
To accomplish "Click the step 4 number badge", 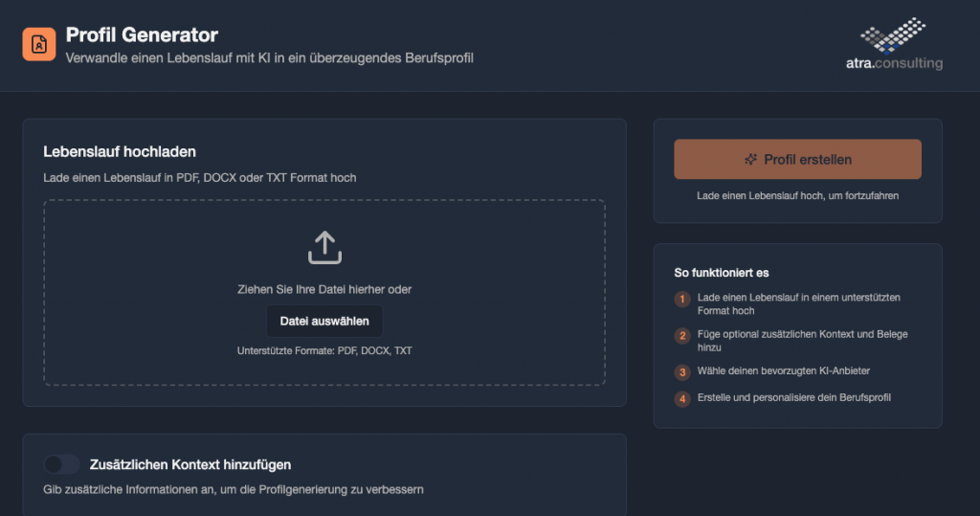I will coord(682,398).
